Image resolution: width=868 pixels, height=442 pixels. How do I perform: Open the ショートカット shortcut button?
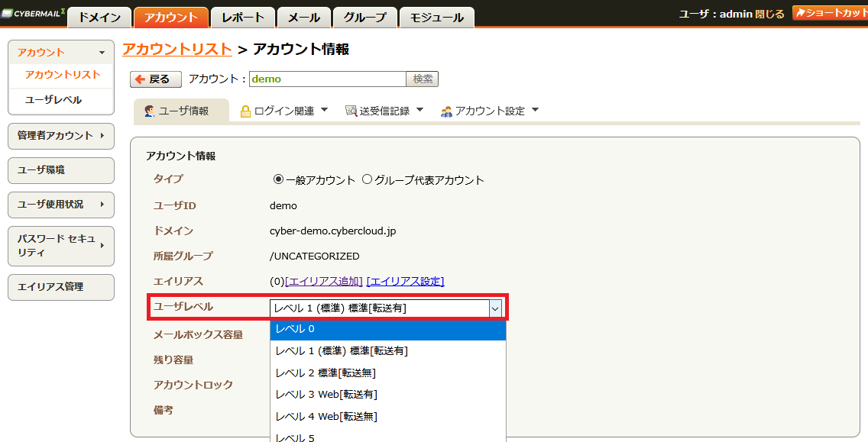pyautogui.click(x=830, y=13)
